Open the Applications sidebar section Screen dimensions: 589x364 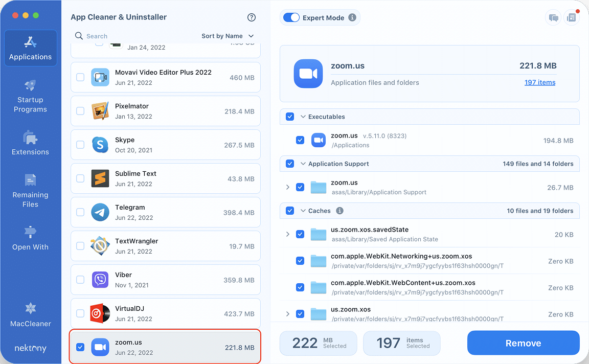[31, 49]
